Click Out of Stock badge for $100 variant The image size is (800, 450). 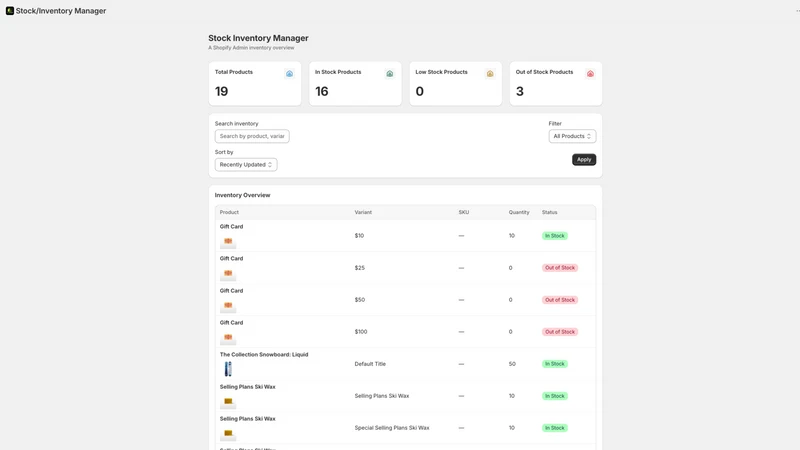pos(560,332)
